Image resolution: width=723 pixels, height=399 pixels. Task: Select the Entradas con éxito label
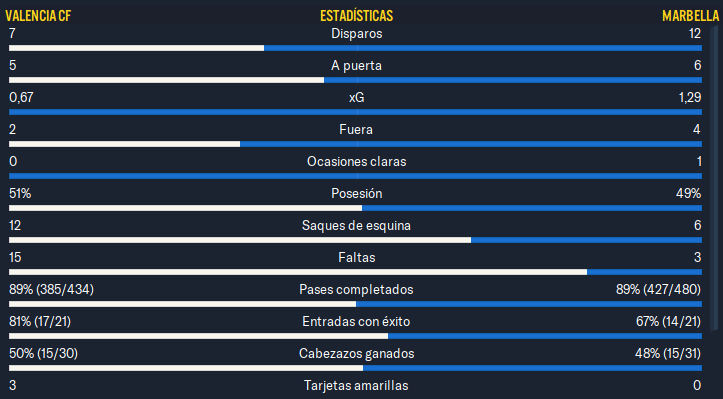coord(356,322)
